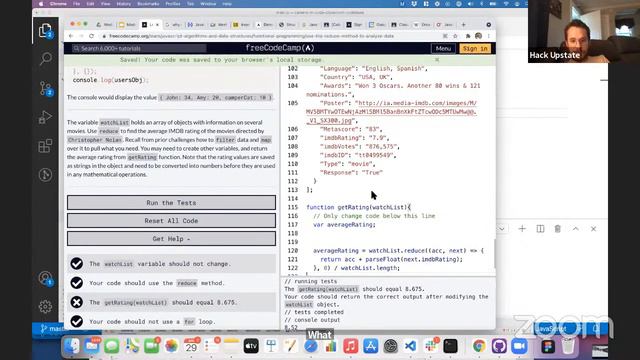The width and height of the screenshot is (640, 360).
Task: Open the VS Code Extensions view
Action: tap(45, 146)
